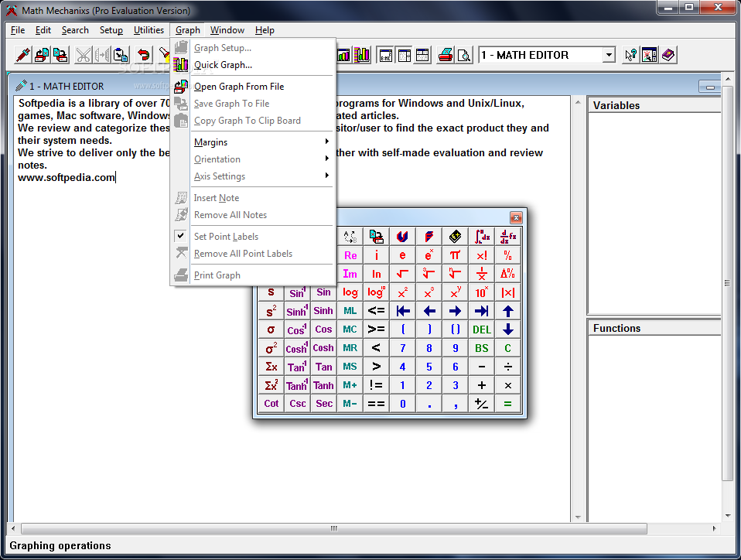Open the Utilities menu
Image resolution: width=741 pixels, height=560 pixels.
pyautogui.click(x=149, y=30)
